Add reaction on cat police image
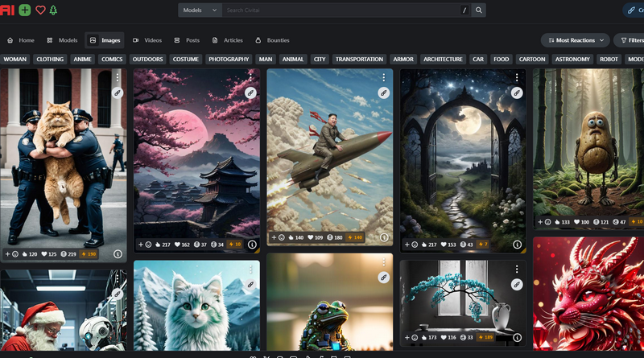The width and height of the screenshot is (644, 358). tap(11, 254)
